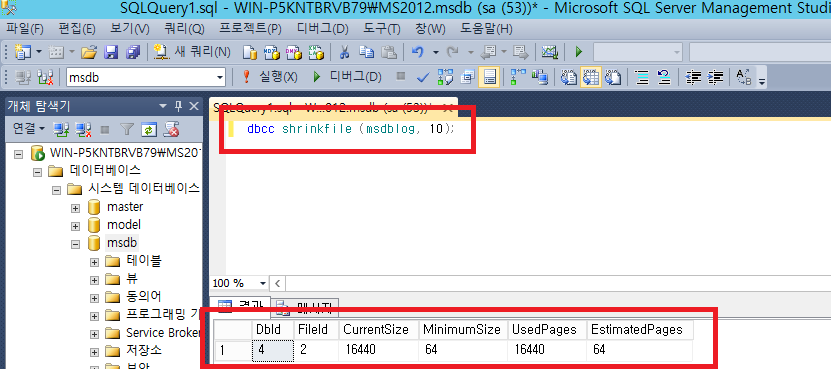This screenshot has width=831, height=369.
Task: Collapse the 데이터베이스 folder
Action: (x=38, y=171)
